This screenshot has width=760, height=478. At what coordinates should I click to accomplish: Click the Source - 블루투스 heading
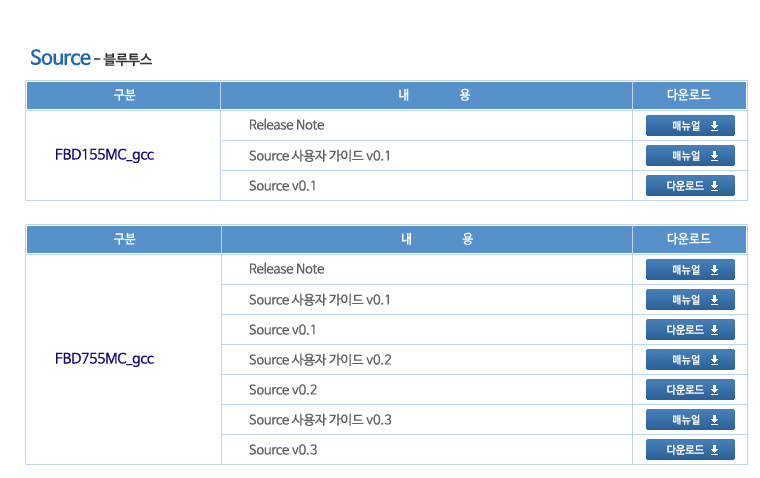(91, 58)
